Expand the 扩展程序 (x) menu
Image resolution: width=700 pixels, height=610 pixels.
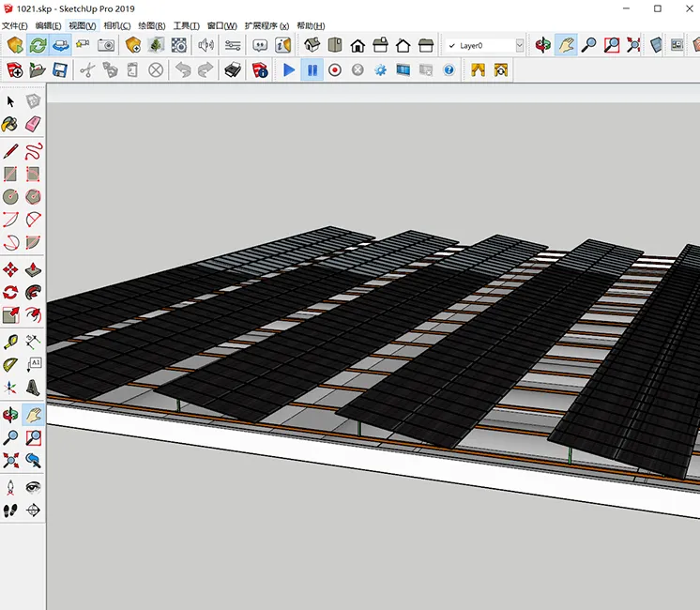(x=266, y=25)
